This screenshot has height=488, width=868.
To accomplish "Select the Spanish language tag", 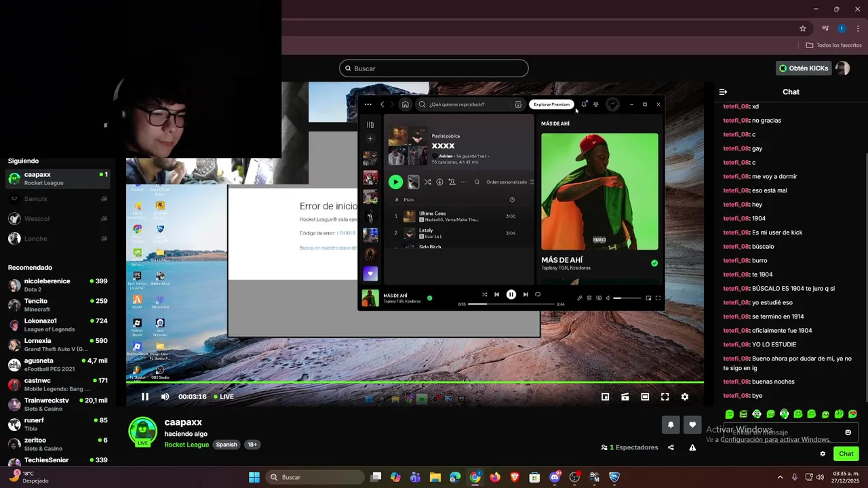I will [x=226, y=445].
